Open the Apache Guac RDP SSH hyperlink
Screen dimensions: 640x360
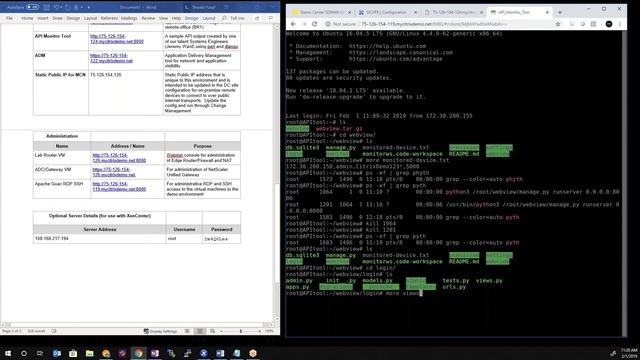click(119, 186)
